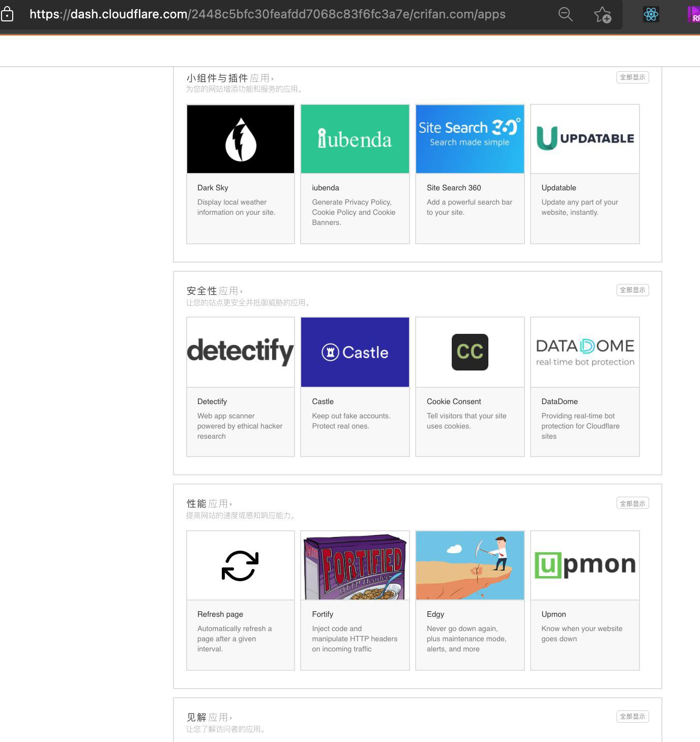The height and width of the screenshot is (742, 700).
Task: Show all widgets and plugins apps
Action: coord(632,77)
